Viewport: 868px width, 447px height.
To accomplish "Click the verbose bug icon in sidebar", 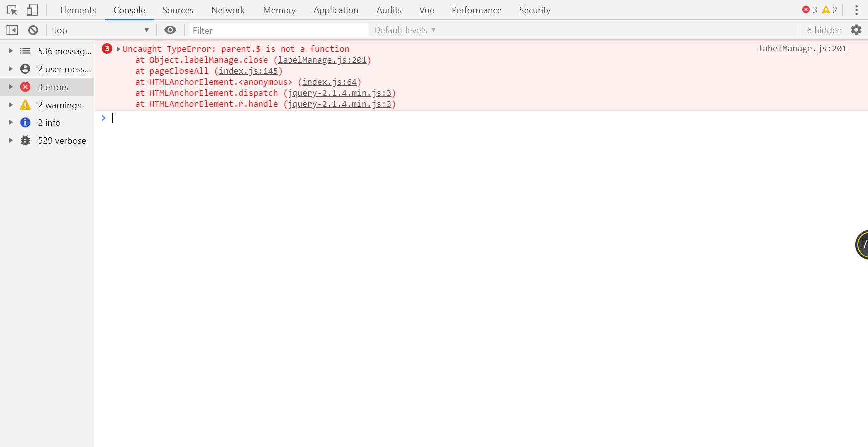I will 25,140.
